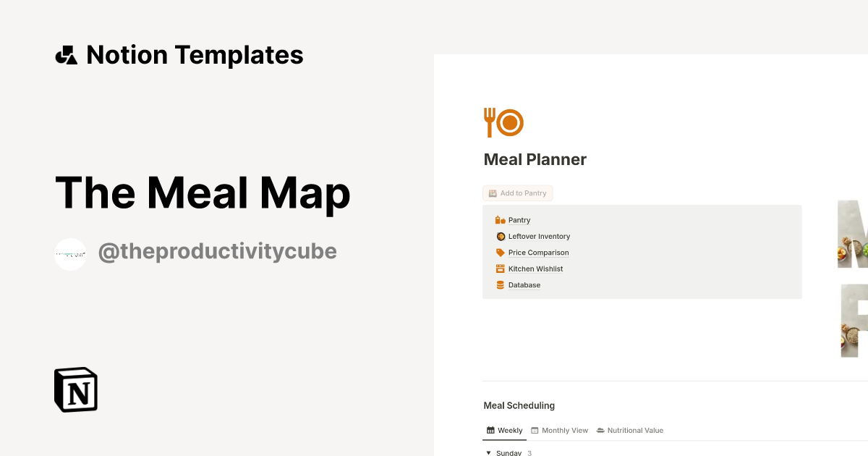The image size is (868, 456).
Task: Click the fork and plate Meal Planner icon
Action: tap(503, 122)
